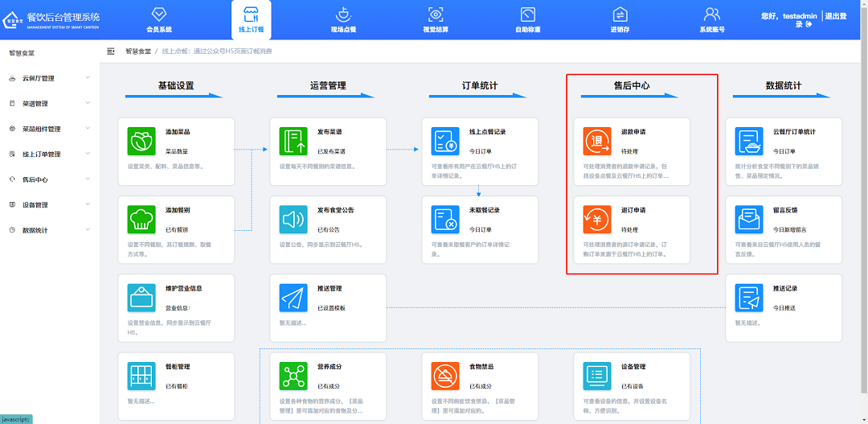
Task: Open the 食物禁忌 orange prohibition icon
Action: [x=445, y=376]
